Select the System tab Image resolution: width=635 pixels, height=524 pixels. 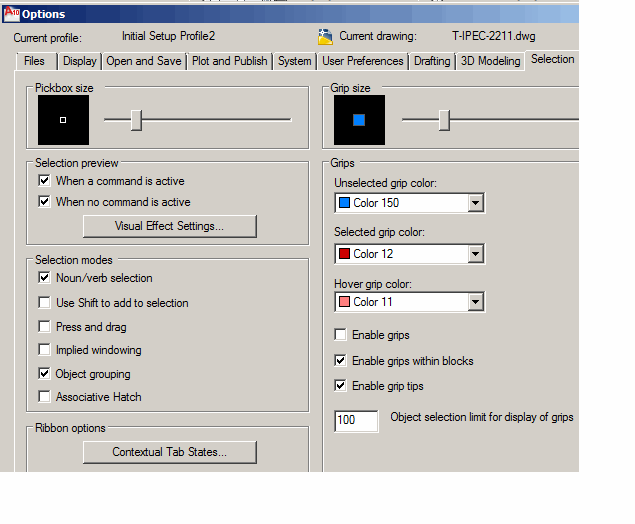click(x=295, y=61)
